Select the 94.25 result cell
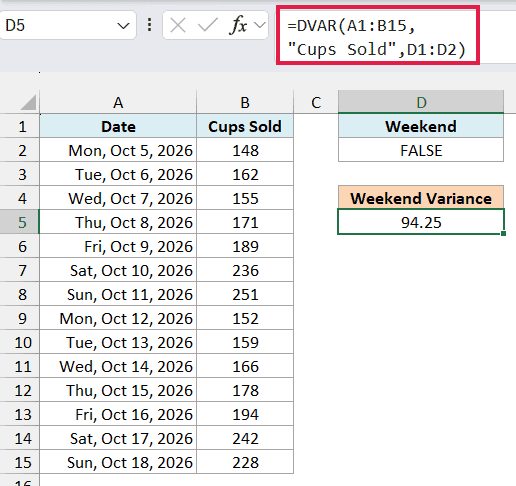Image resolution: width=516 pixels, height=486 pixels. tap(421, 222)
